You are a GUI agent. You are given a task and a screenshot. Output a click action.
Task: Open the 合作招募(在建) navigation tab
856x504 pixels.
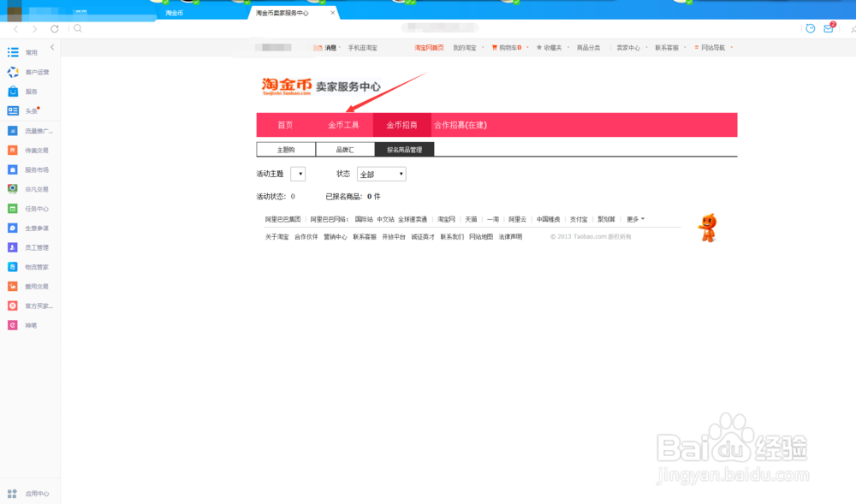coord(461,125)
